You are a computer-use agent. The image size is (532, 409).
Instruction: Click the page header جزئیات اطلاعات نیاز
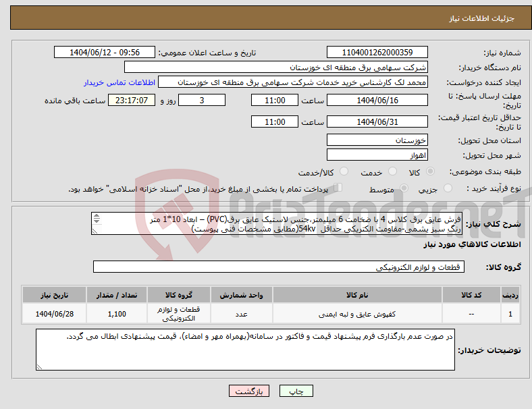pos(481,18)
